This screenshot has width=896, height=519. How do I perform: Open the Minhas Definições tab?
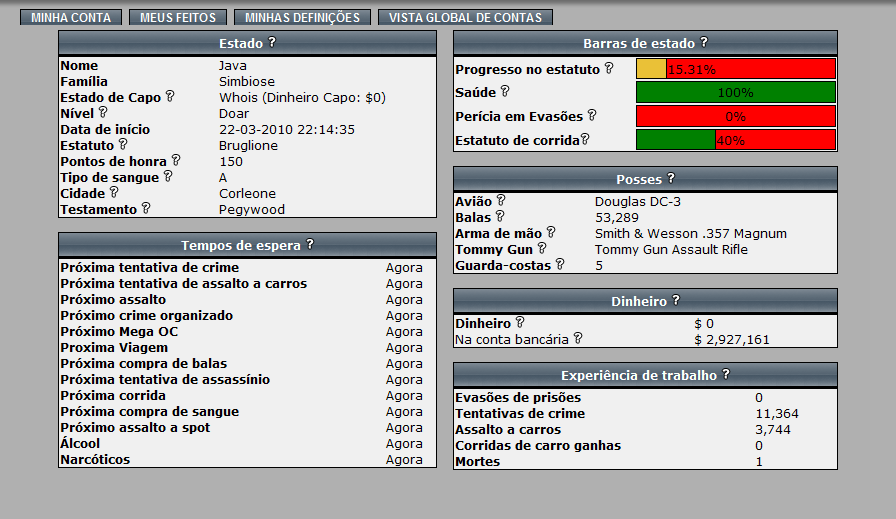[302, 18]
